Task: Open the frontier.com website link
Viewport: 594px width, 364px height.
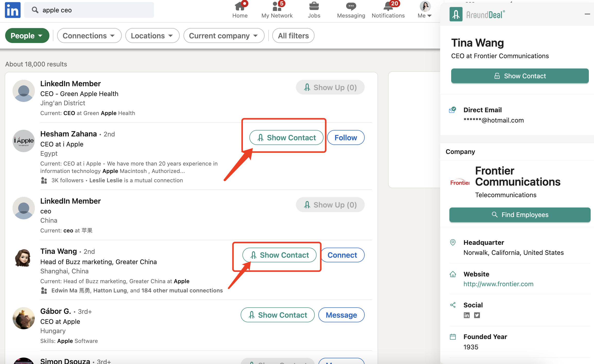Action: [x=498, y=284]
